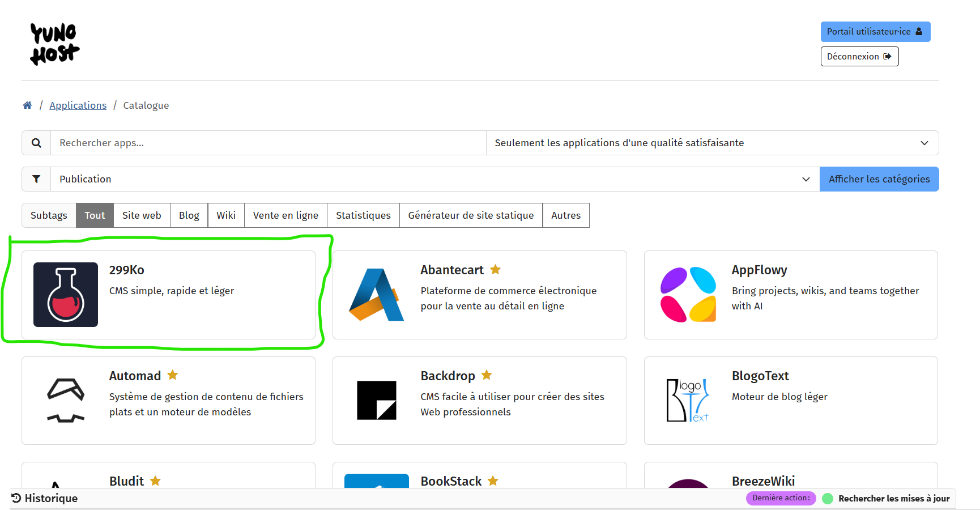Open the Abantecart logo icon
Image resolution: width=980 pixels, height=510 pixels.
[377, 295]
